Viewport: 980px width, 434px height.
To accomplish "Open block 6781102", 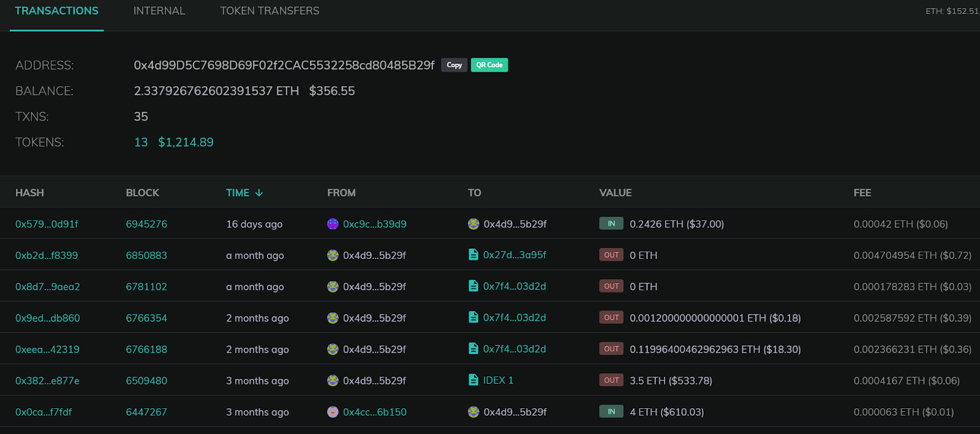I will 146,286.
